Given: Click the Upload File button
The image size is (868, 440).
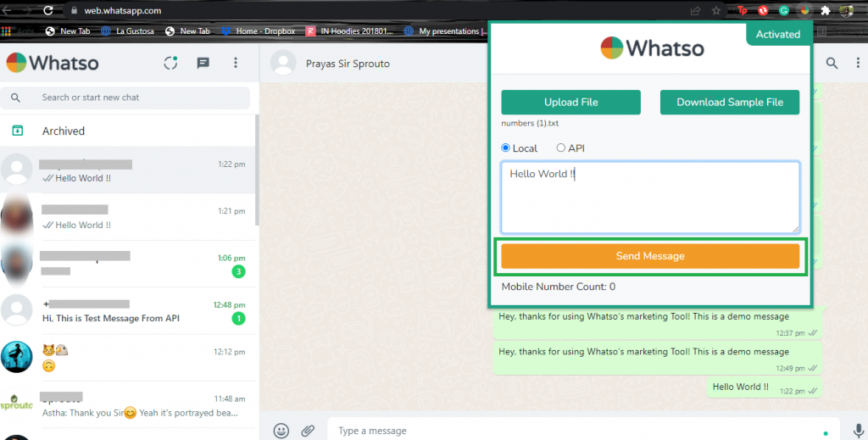Looking at the screenshot, I should pyautogui.click(x=570, y=103).
